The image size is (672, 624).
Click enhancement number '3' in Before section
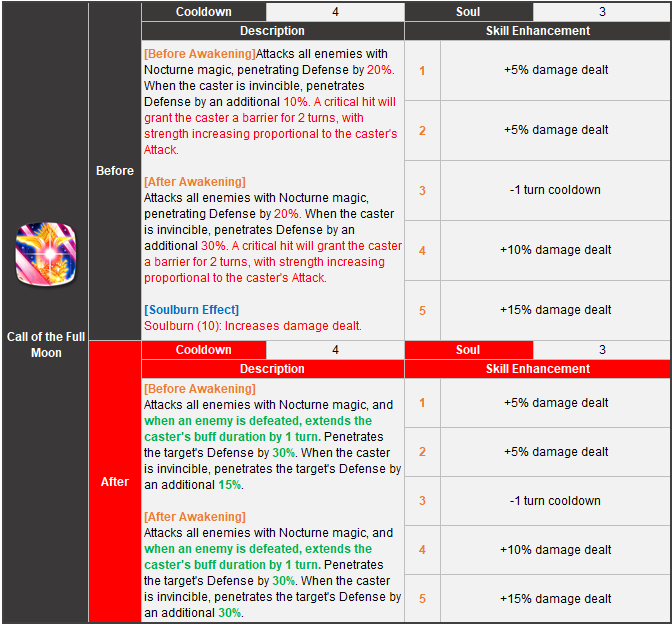[x=422, y=190]
